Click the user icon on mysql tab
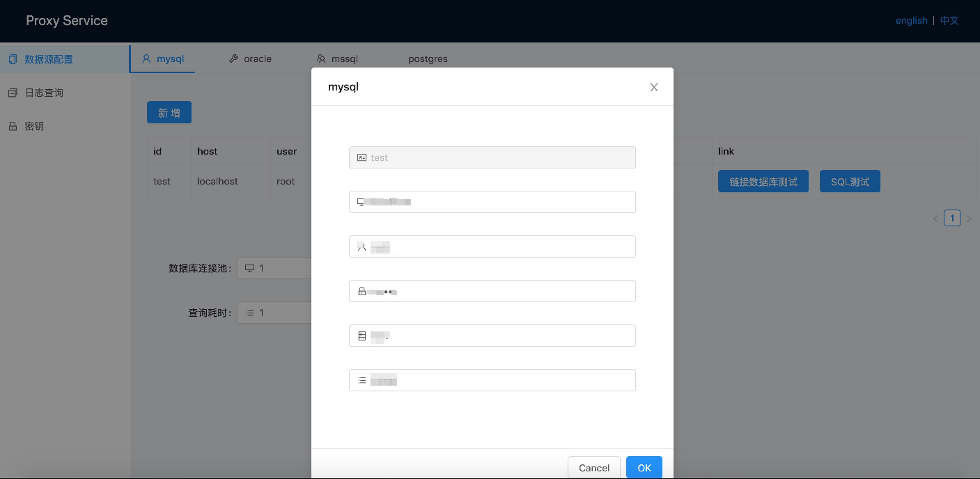 tap(146, 58)
